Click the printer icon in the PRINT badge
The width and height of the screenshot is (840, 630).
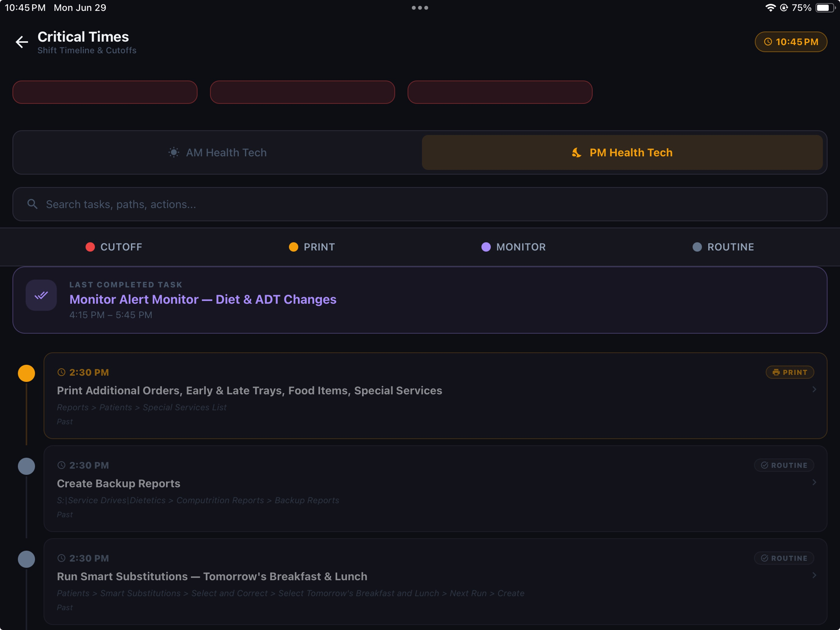pyautogui.click(x=776, y=372)
